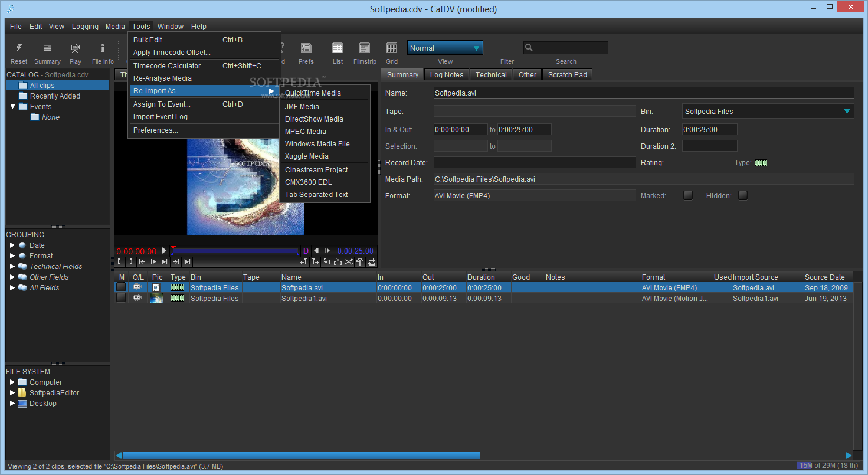Open the Summary toolbar icon

47,48
